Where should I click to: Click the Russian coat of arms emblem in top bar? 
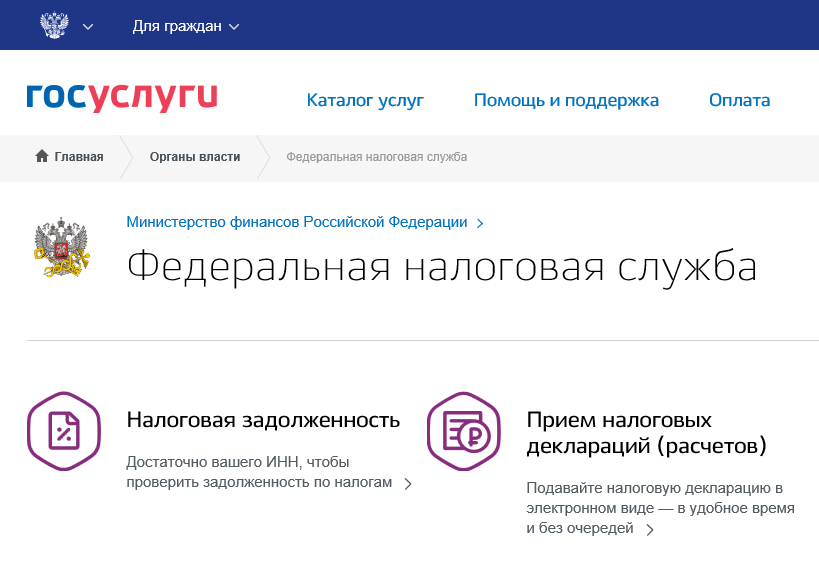point(54,25)
